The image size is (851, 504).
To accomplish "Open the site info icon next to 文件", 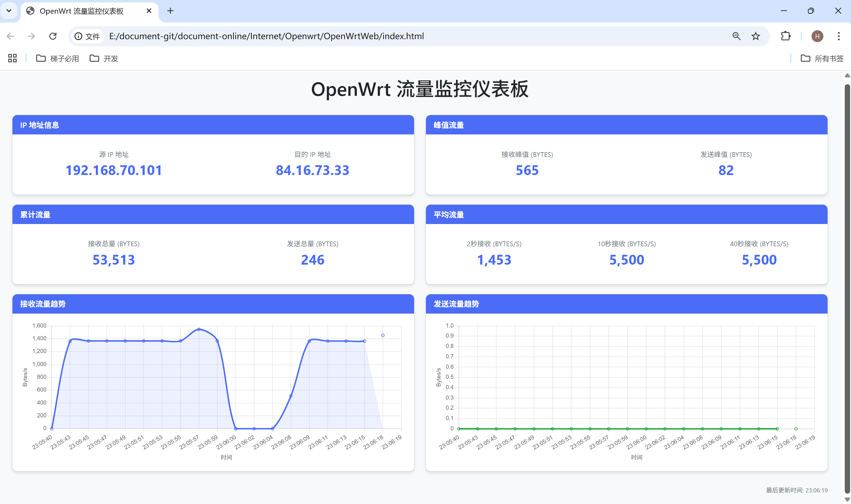I will pos(78,36).
